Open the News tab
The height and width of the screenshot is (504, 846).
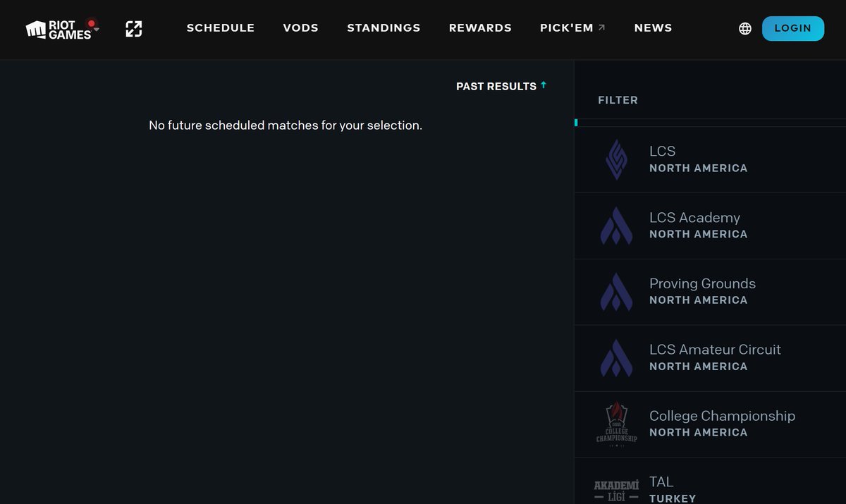[653, 28]
